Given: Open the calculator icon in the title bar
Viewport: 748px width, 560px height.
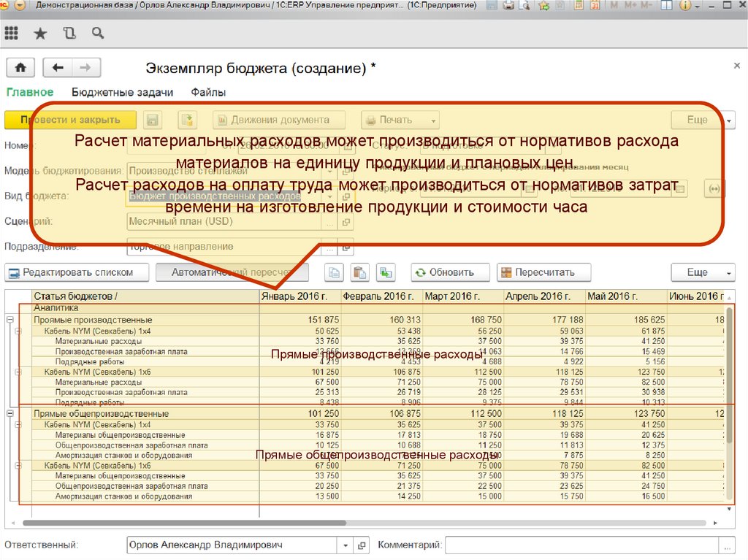Looking at the screenshot, I should coord(579,6).
